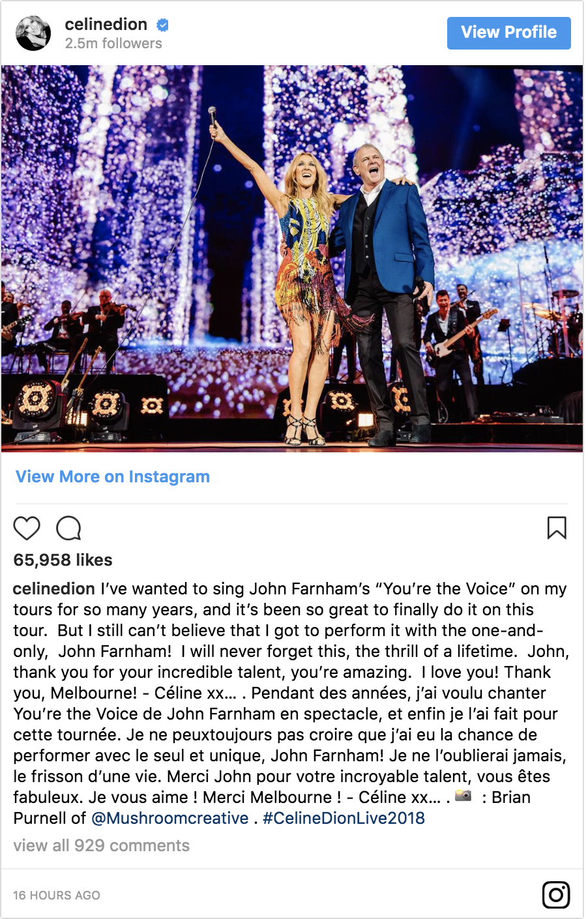Image resolution: width=588 pixels, height=919 pixels.
Task: Open comments via speech bubble icon
Action: coord(68,528)
